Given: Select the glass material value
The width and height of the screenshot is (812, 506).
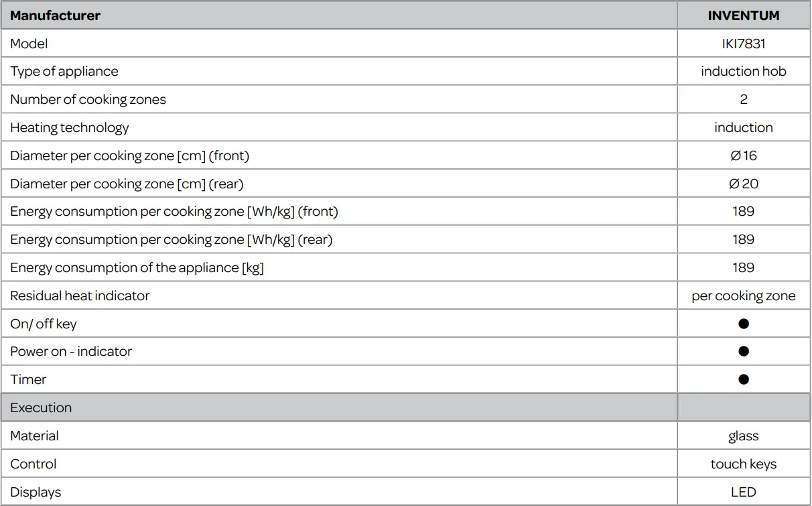Looking at the screenshot, I should [743, 436].
